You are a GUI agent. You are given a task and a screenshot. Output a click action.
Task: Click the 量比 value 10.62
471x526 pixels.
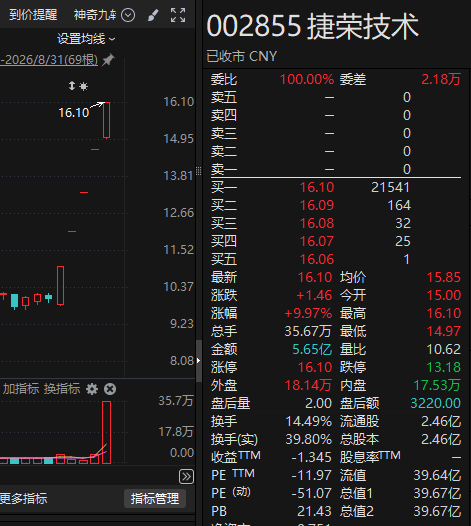click(443, 349)
